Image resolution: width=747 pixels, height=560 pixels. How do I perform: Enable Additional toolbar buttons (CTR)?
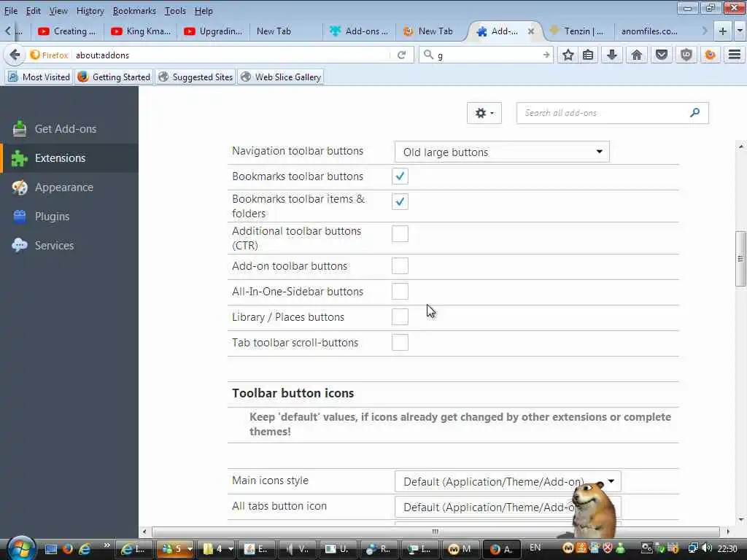pos(400,234)
